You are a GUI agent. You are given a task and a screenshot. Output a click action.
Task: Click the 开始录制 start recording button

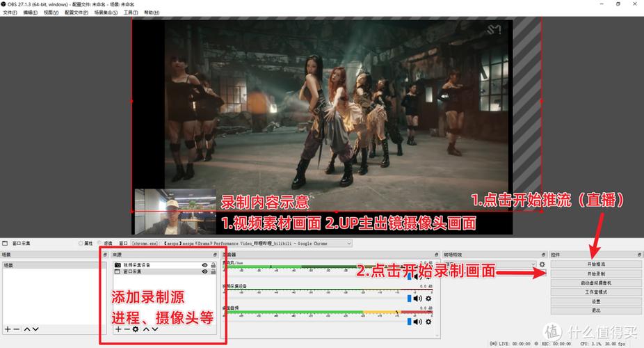(595, 274)
